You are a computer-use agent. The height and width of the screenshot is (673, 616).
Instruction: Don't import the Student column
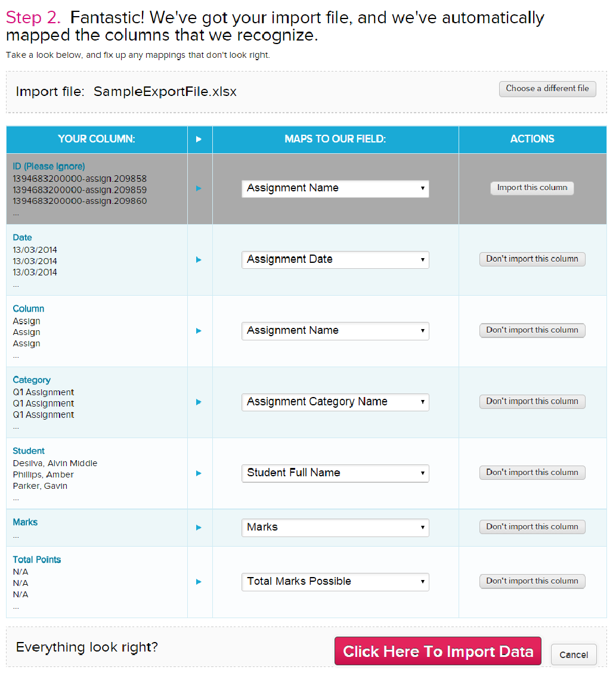coord(532,473)
